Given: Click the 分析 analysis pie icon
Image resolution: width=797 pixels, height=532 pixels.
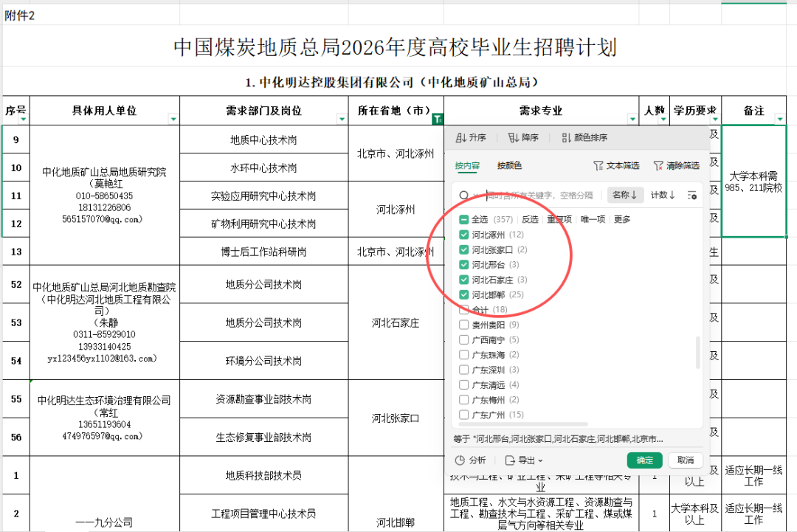Looking at the screenshot, I should tap(460, 460).
